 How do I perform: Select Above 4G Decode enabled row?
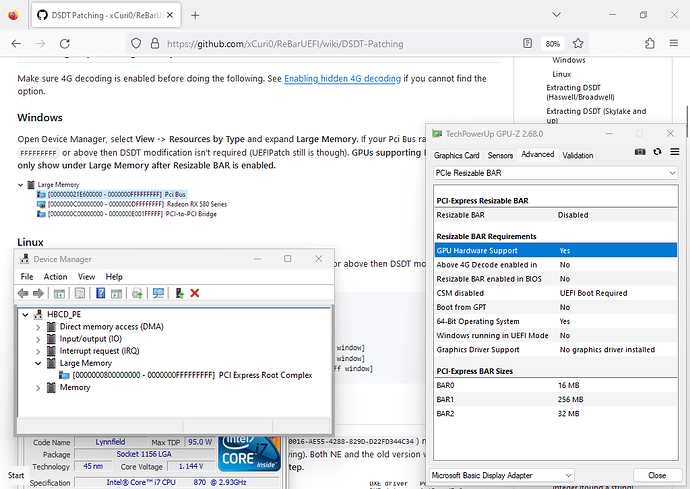point(555,265)
